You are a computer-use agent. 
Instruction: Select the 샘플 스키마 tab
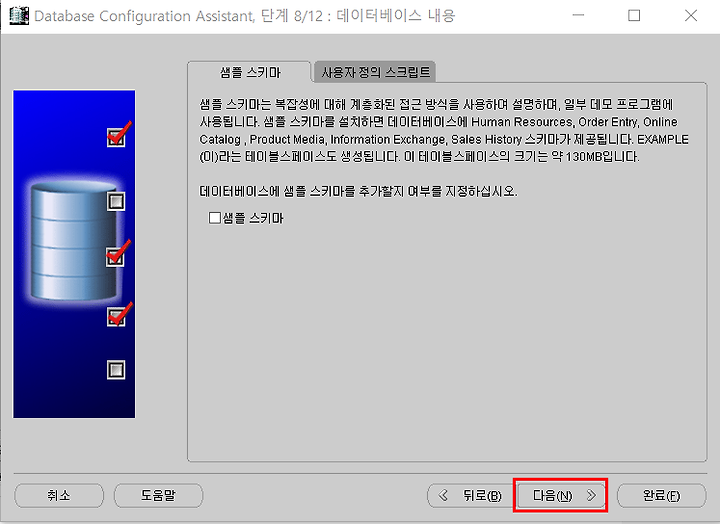pos(250,72)
